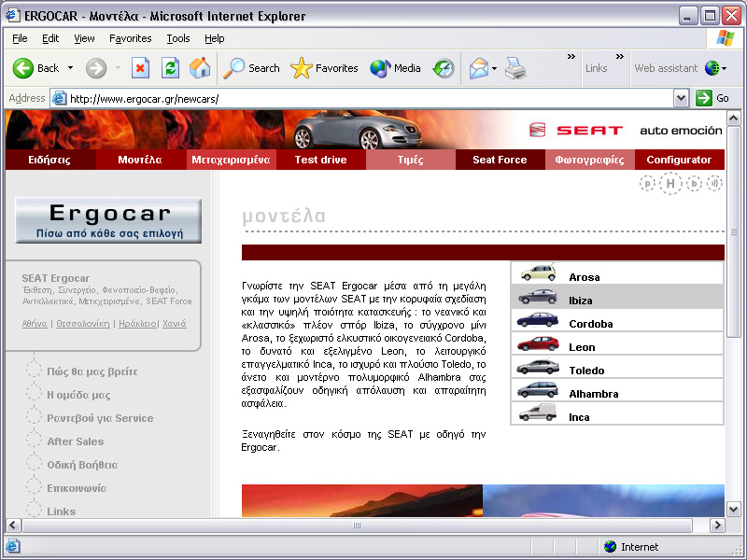747x560 pixels.
Task: Open the Help menu
Action: click(215, 38)
